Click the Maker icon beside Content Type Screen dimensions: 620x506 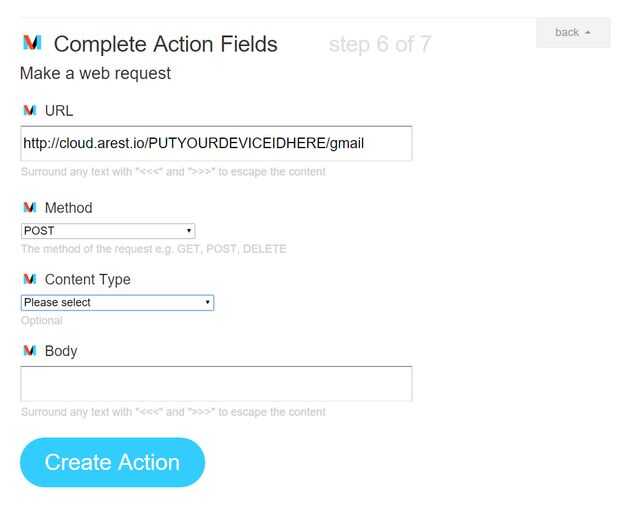(x=29, y=280)
